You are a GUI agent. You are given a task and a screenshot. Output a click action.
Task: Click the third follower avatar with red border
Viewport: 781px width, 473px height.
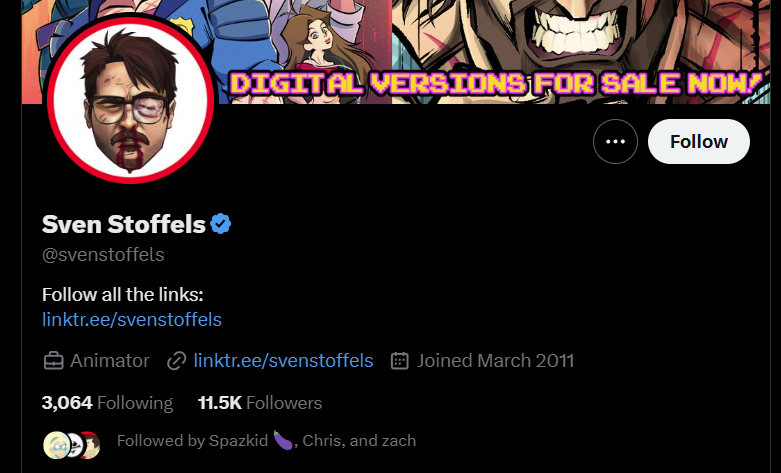point(91,445)
